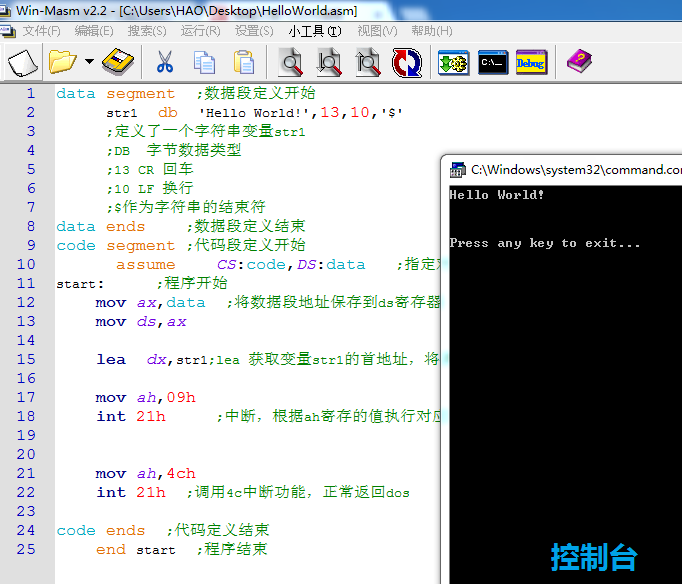Open the 视图(V) menu
This screenshot has width=682, height=584.
click(x=378, y=31)
